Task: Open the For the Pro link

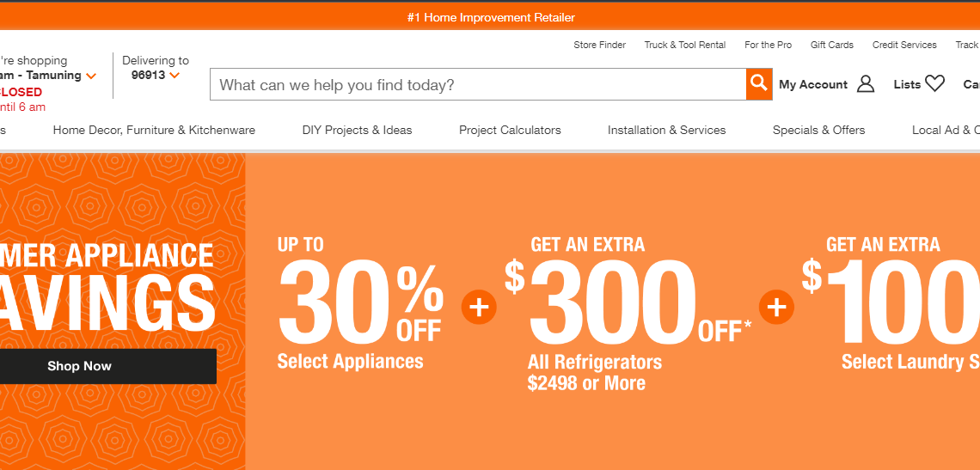Action: [x=768, y=45]
